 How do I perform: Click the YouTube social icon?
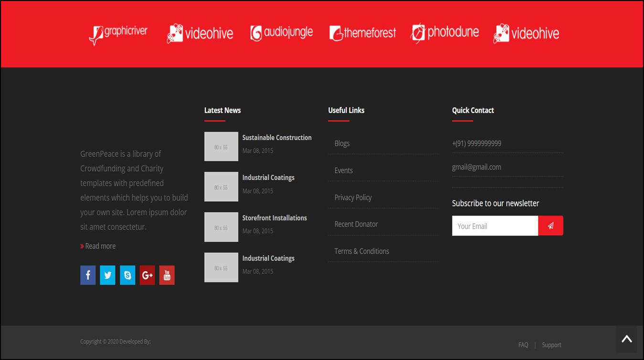point(167,275)
